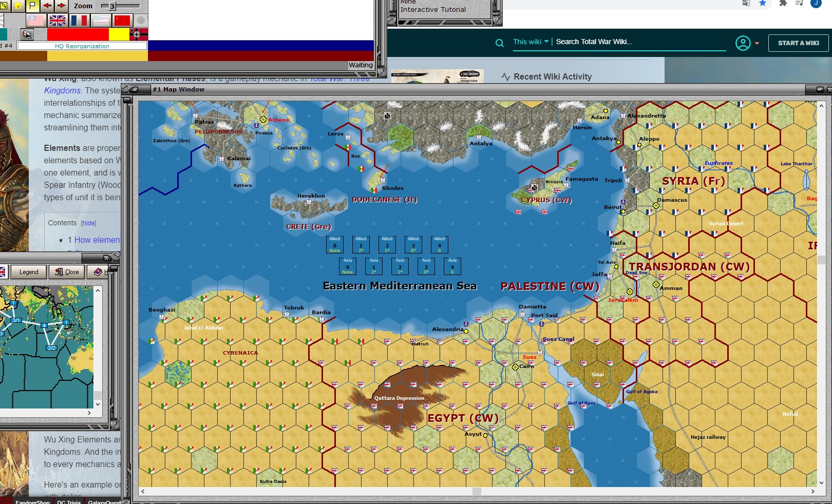The height and width of the screenshot is (504, 832).
Task: Click the Allied 1 sea box section
Action: [x=361, y=244]
